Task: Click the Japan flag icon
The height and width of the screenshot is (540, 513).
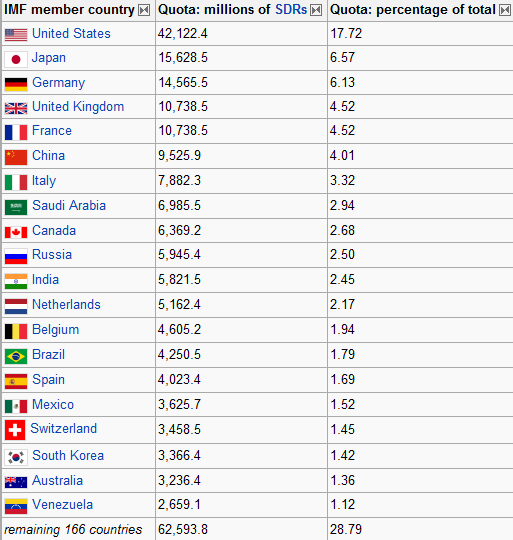Action: coord(16,60)
